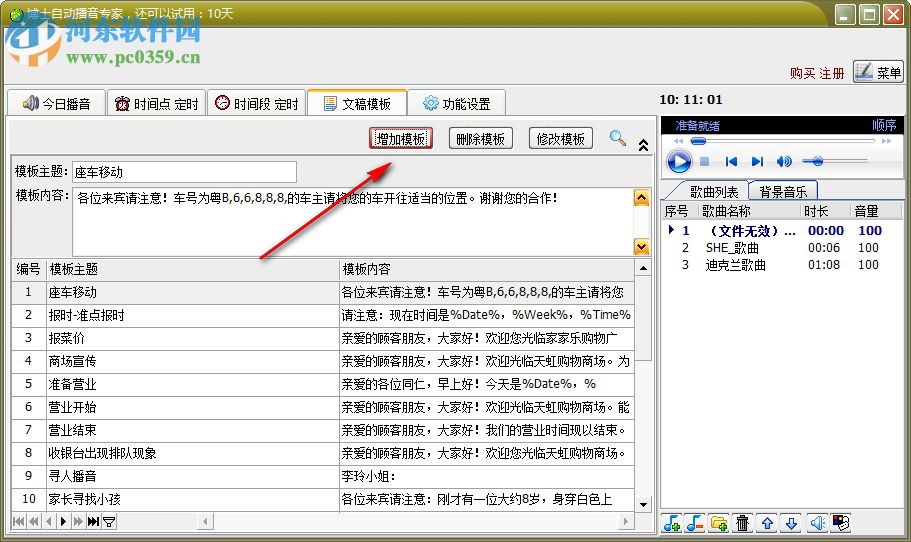Go to first record in navigator
911x542 pixels.
click(19, 521)
